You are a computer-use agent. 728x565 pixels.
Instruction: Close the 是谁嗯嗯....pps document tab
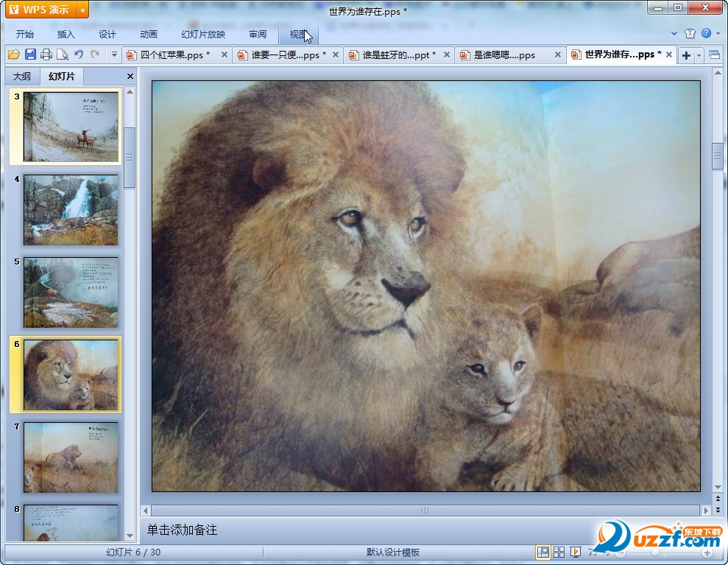(x=558, y=55)
